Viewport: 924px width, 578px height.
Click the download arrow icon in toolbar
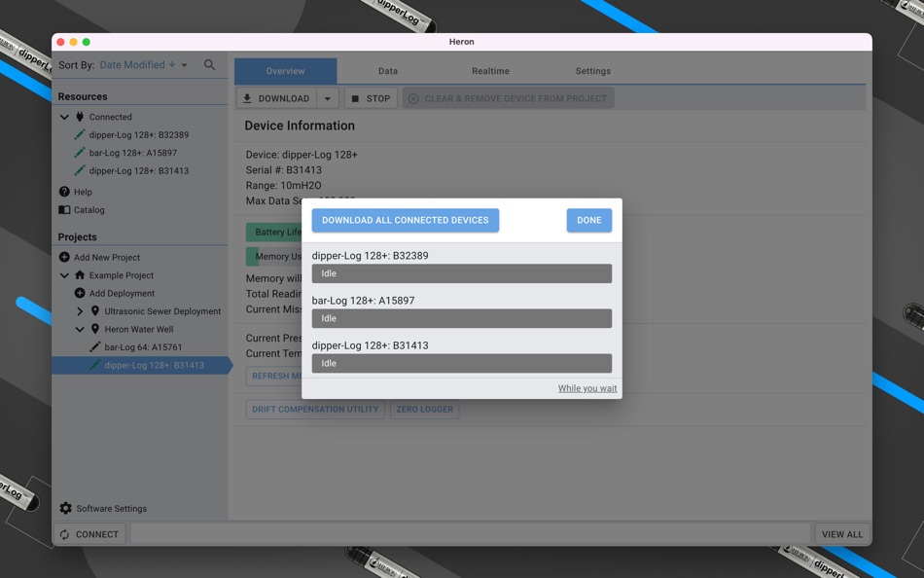click(x=247, y=98)
